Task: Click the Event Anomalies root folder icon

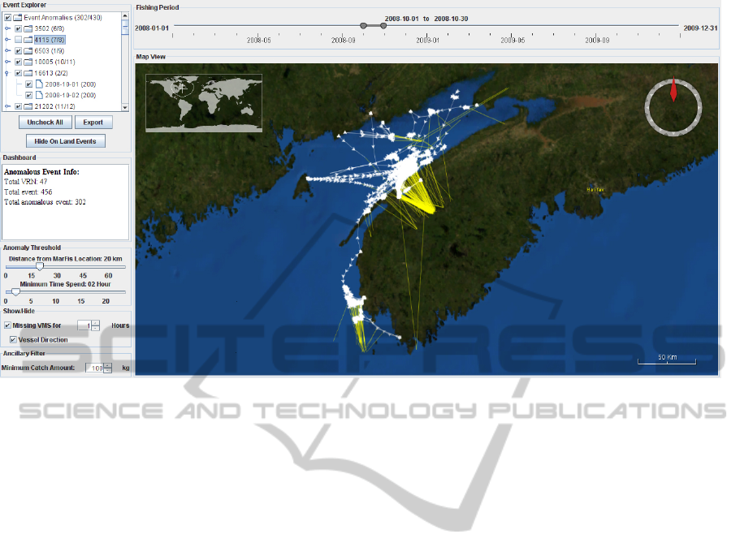Action: [x=18, y=16]
